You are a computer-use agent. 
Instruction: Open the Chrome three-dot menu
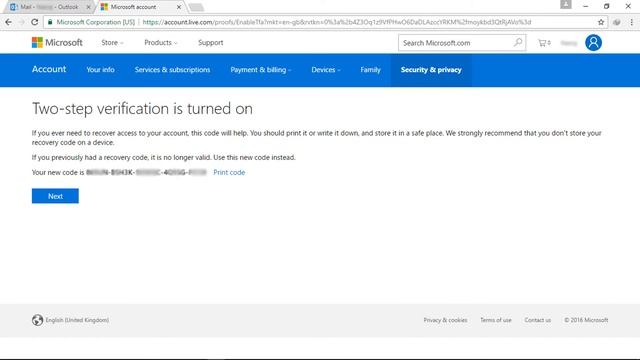click(631, 22)
